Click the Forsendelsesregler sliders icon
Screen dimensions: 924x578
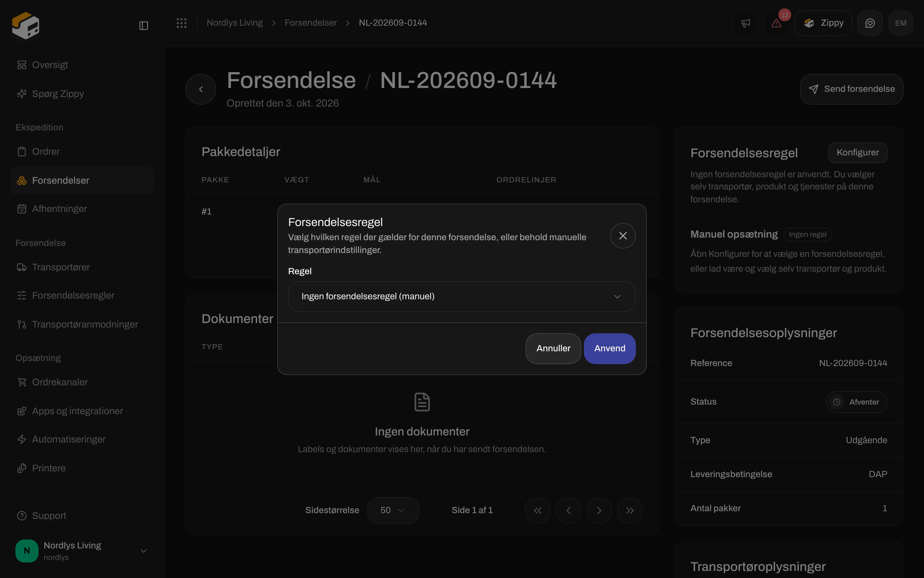pos(22,295)
